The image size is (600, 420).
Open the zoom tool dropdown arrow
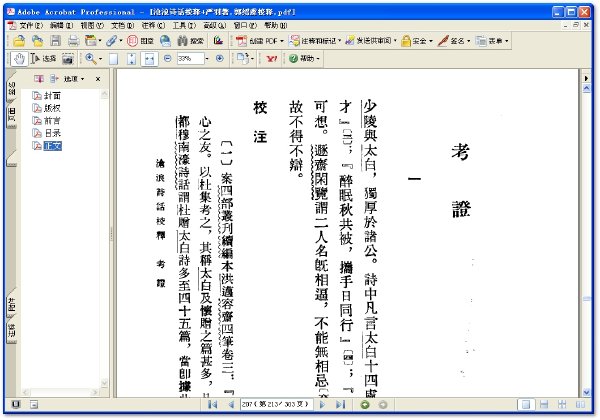pyautogui.click(x=100, y=59)
